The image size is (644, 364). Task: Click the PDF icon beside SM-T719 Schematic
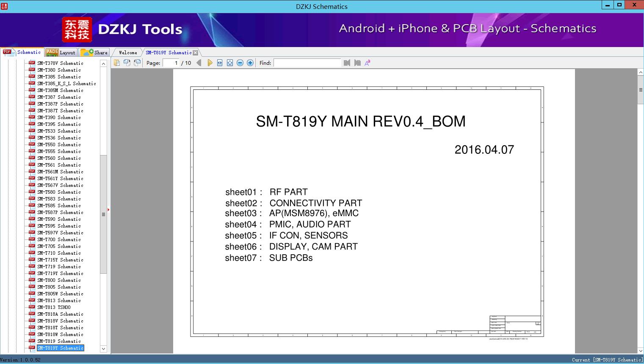[x=32, y=266]
